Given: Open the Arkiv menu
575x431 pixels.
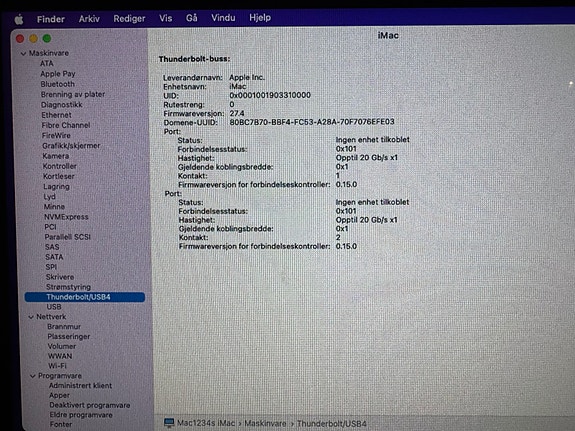Looking at the screenshot, I should point(89,19).
